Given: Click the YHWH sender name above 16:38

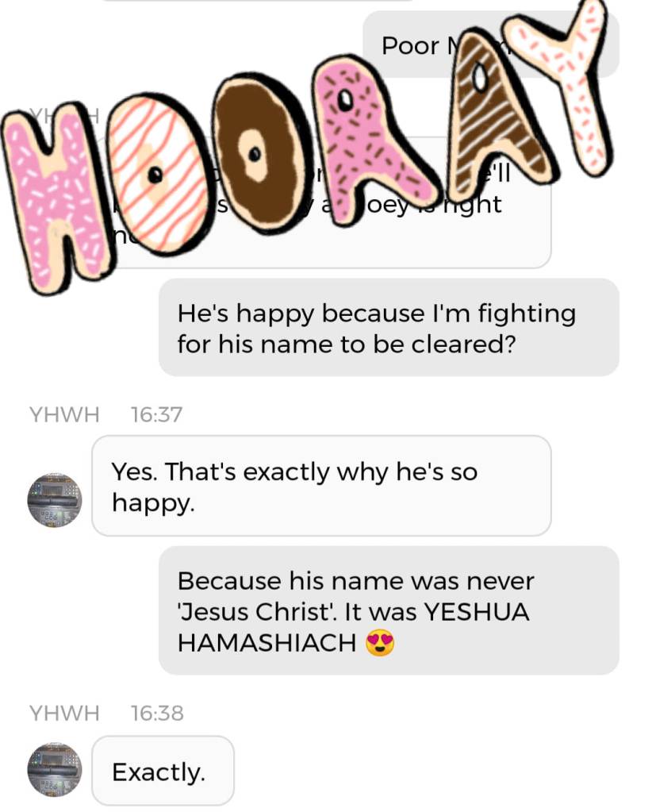Looking at the screenshot, I should pyautogui.click(x=64, y=714).
